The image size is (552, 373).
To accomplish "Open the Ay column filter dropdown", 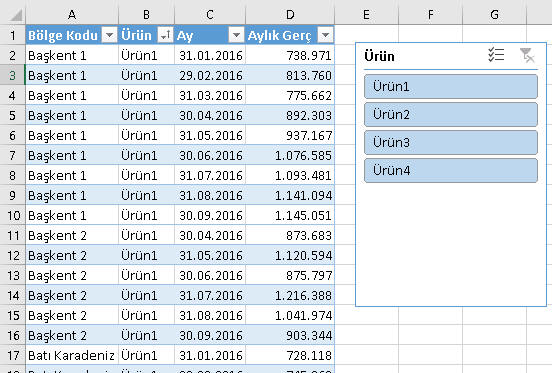I will pyautogui.click(x=236, y=35).
